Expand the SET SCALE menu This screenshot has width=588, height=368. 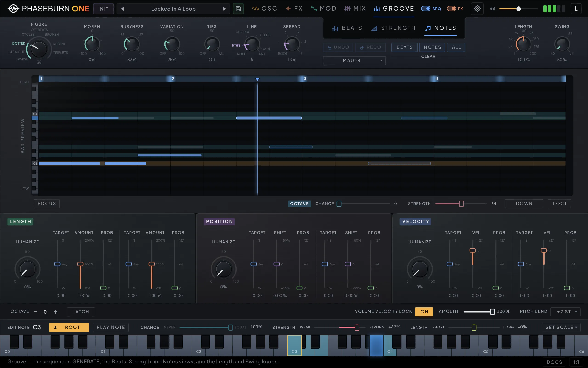(x=561, y=327)
